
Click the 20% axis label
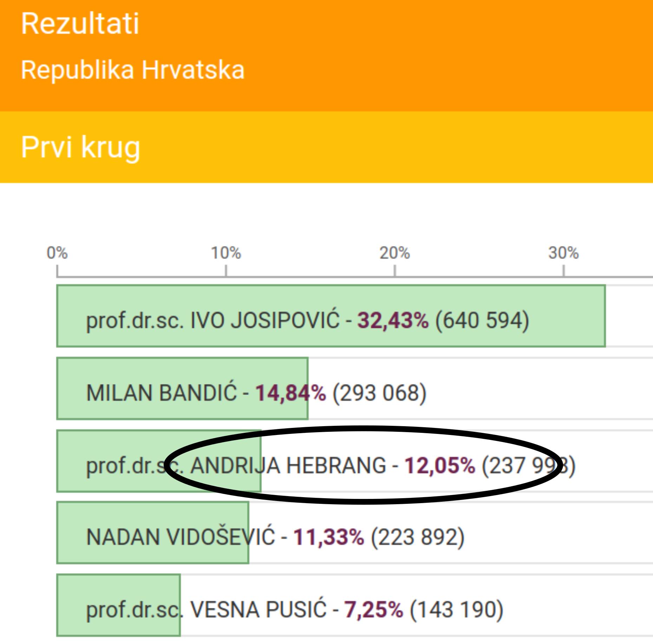[394, 253]
